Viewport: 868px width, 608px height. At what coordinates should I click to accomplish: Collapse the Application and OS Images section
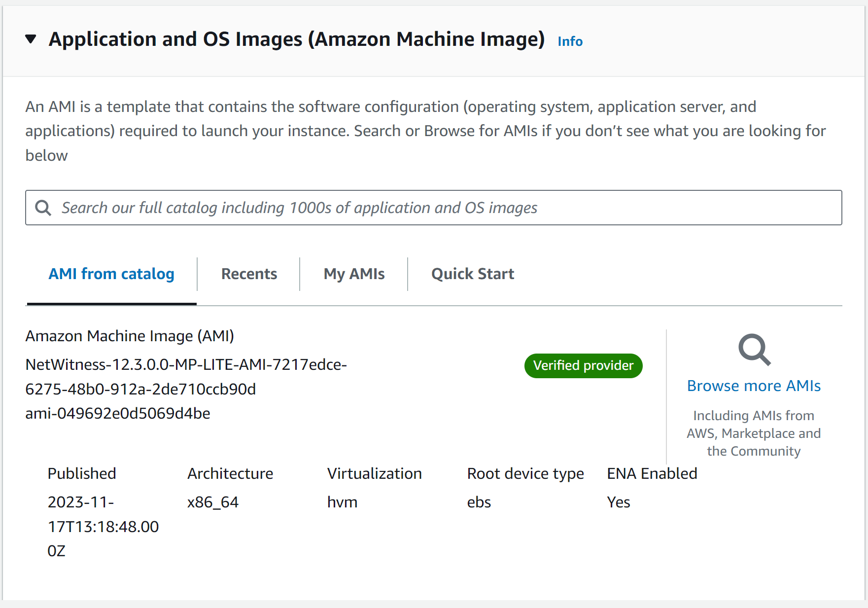click(x=31, y=39)
